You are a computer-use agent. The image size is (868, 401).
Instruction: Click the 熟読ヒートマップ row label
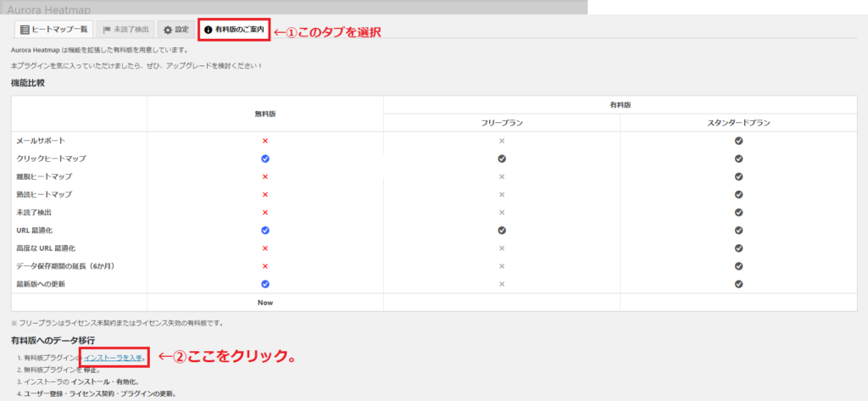tap(44, 194)
